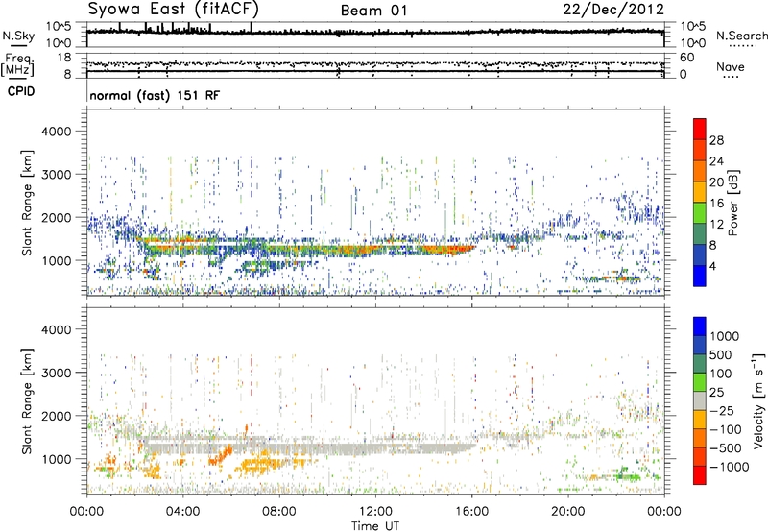768x532 pixels.
Task: Click the "04:00" time tick label
Action: tap(182, 512)
